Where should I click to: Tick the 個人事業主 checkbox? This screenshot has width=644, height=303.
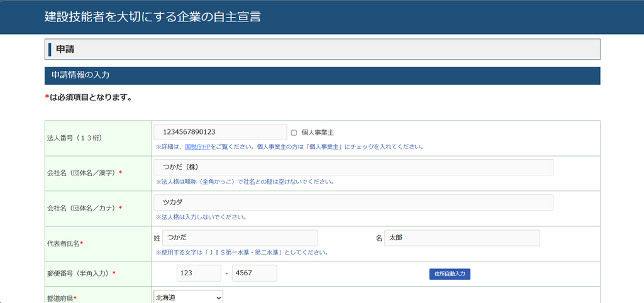[x=294, y=133]
